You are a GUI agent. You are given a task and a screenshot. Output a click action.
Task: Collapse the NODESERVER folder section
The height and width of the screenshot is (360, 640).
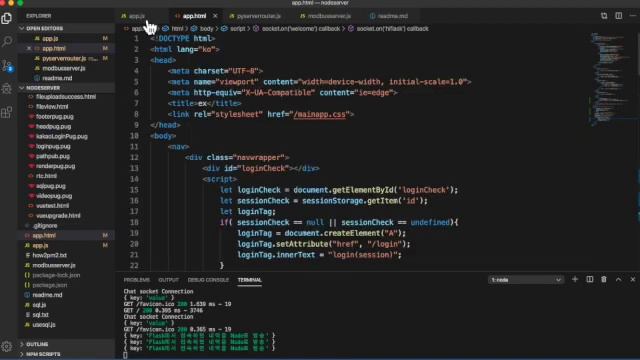66,88
